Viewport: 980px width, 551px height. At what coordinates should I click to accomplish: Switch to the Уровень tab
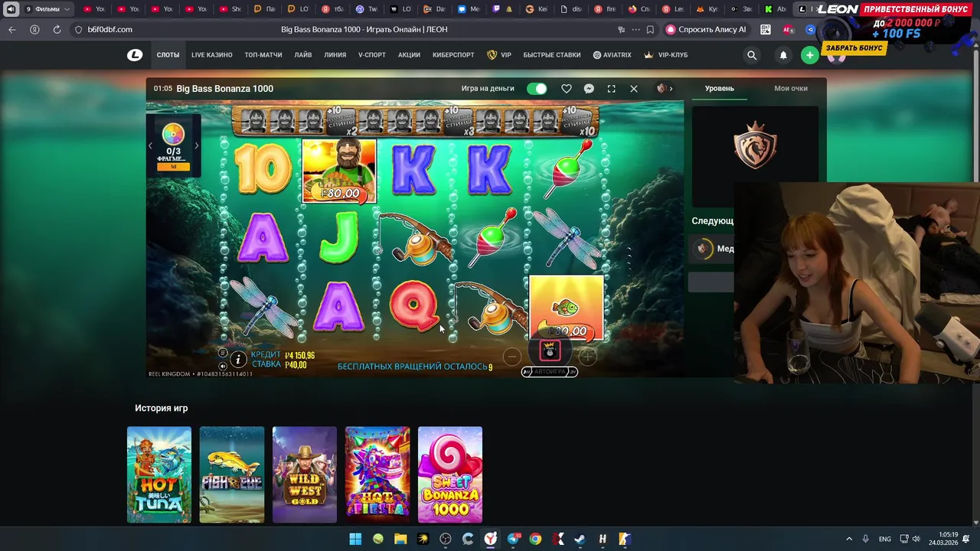pos(720,89)
